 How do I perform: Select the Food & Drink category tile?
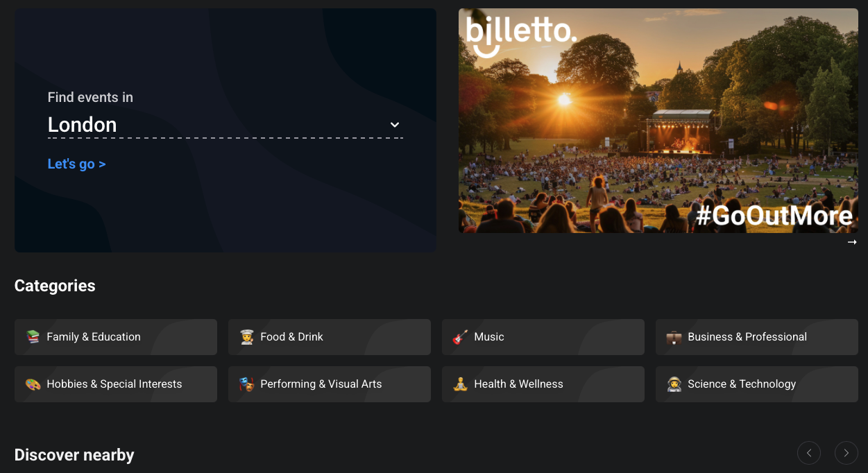pyautogui.click(x=329, y=337)
